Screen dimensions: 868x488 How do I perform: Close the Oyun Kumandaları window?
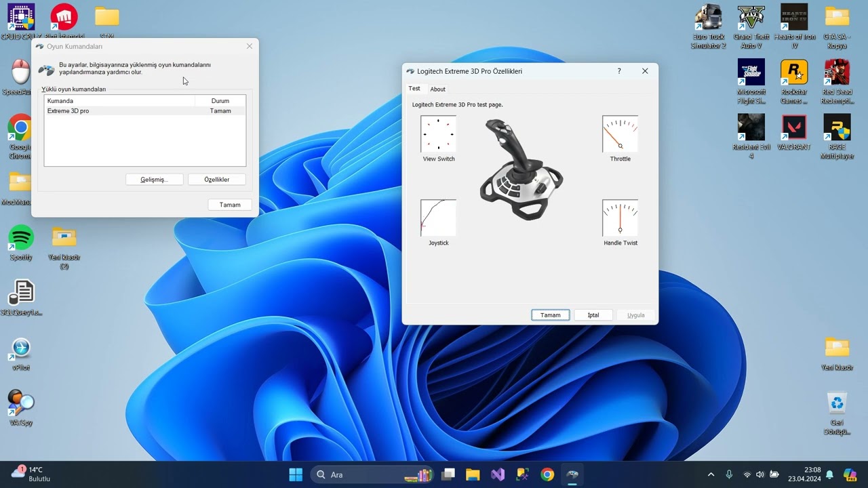point(250,46)
